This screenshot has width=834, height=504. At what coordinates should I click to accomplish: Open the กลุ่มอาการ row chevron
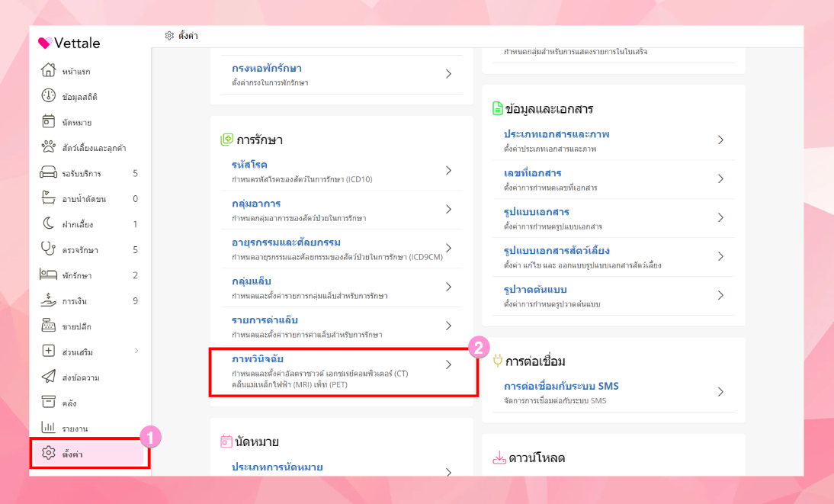pyautogui.click(x=448, y=209)
